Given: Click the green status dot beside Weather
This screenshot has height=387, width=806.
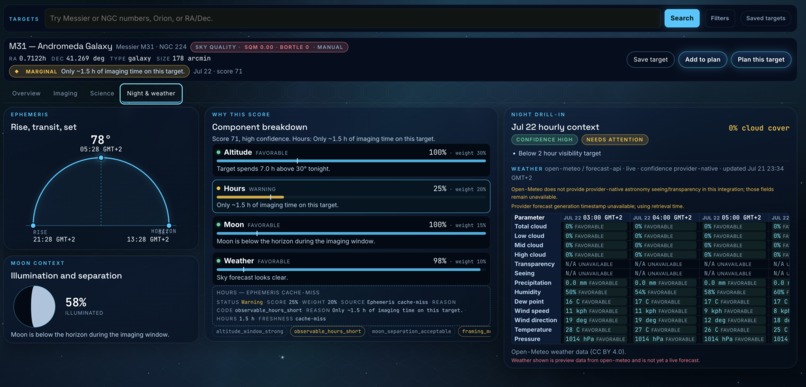Looking at the screenshot, I should 218,261.
